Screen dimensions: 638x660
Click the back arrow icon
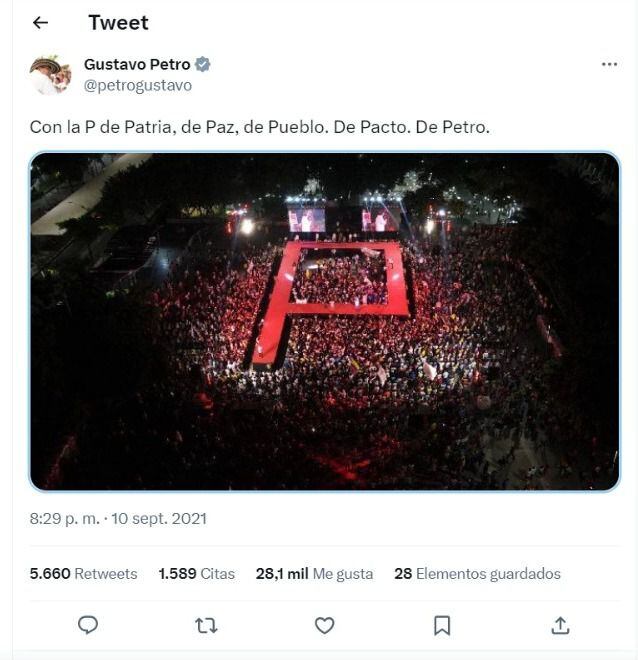(40, 23)
